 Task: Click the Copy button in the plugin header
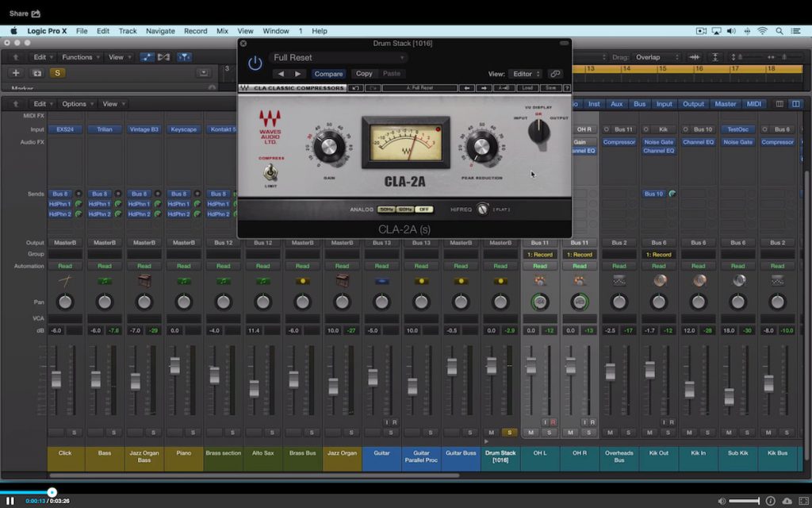tap(364, 74)
